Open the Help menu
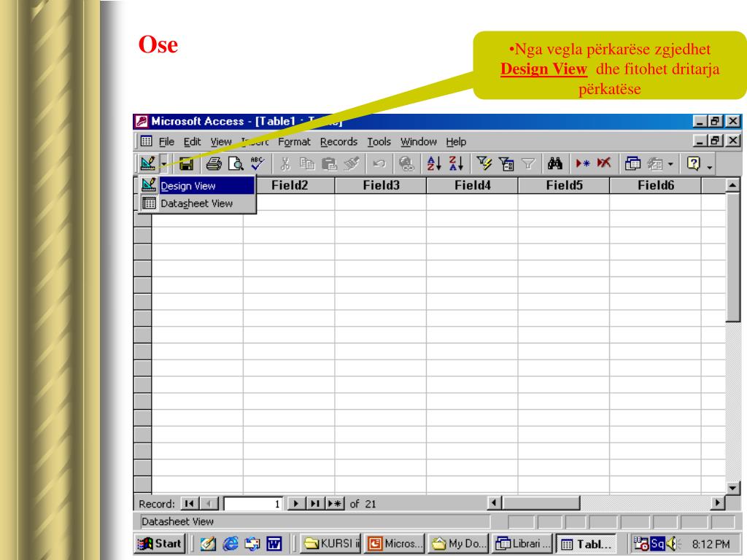Viewport: 747px width, 560px height. coord(456,142)
